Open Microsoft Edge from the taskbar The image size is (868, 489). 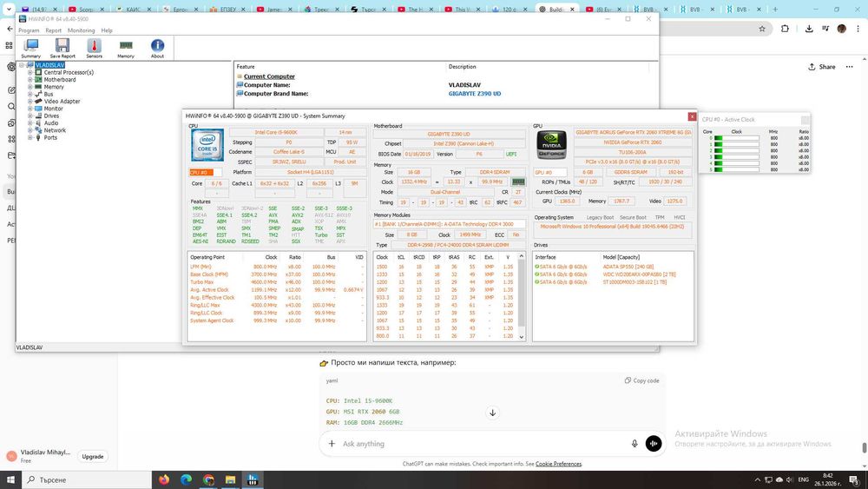(x=186, y=479)
